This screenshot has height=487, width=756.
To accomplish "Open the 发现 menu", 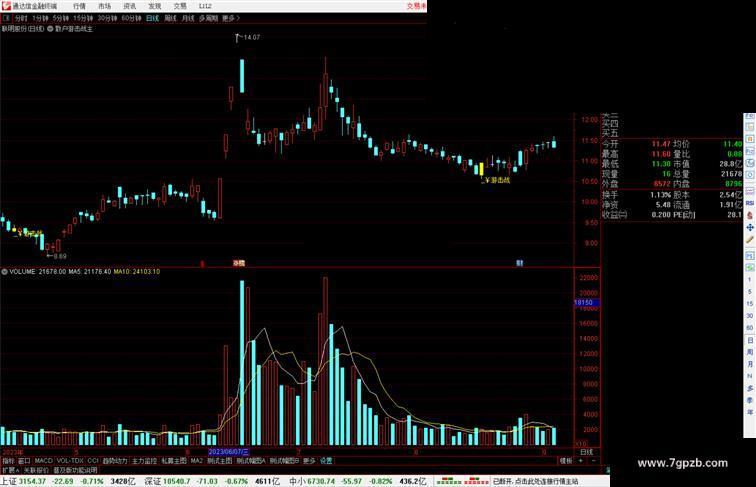I will pyautogui.click(x=154, y=6).
